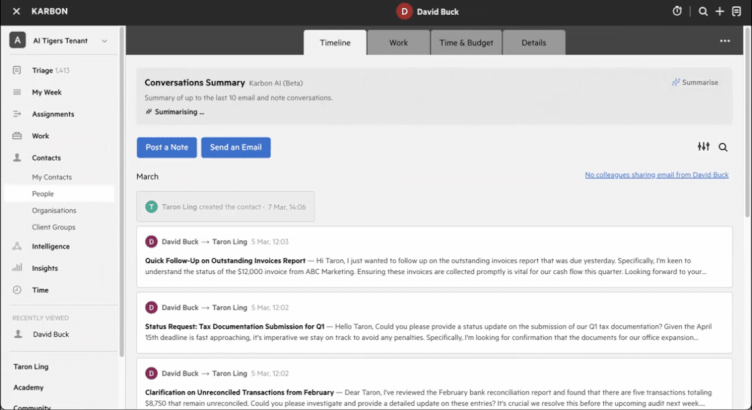Open Intelligence in the sidebar
The height and width of the screenshot is (410, 752).
50,246
